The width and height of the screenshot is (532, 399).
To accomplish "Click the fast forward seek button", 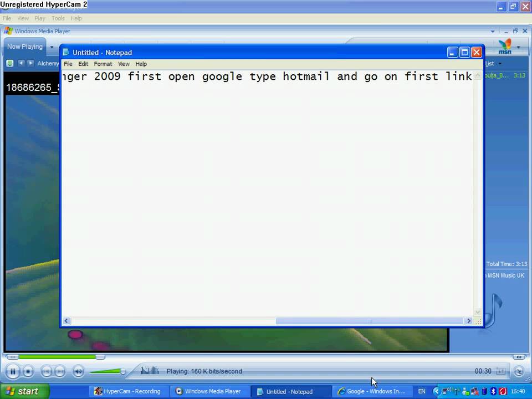I will (519, 357).
